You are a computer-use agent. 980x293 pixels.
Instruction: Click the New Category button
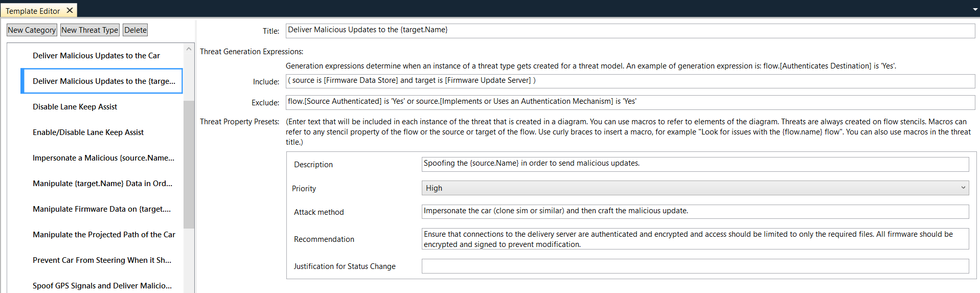tap(32, 30)
